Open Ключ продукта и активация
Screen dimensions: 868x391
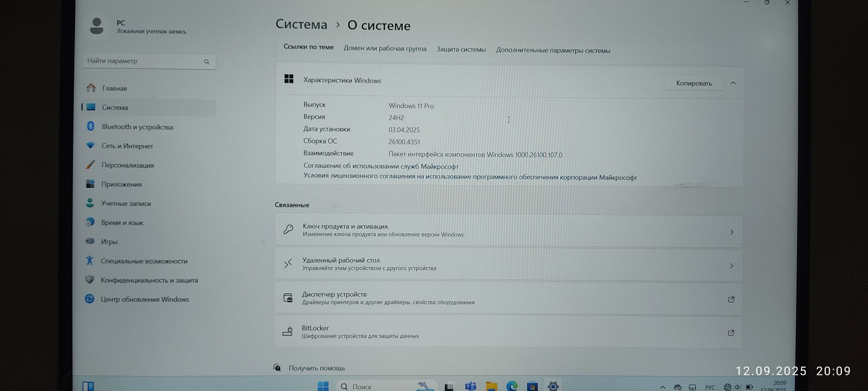(509, 231)
